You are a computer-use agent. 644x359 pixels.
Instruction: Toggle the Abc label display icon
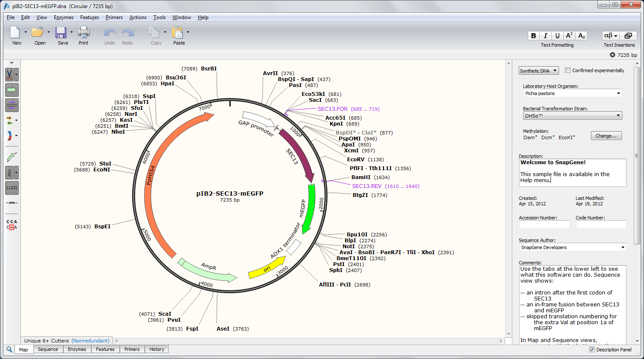pos(9,173)
